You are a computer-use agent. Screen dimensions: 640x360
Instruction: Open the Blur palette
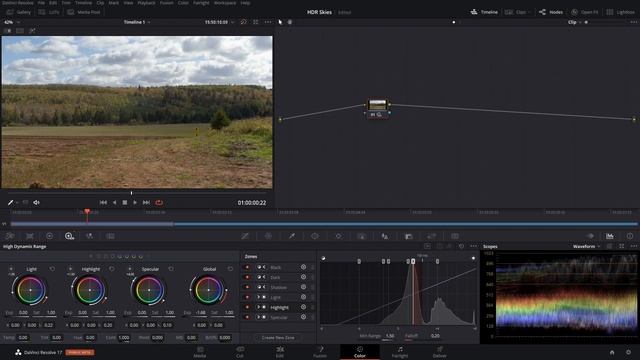pyautogui.click(x=384, y=236)
